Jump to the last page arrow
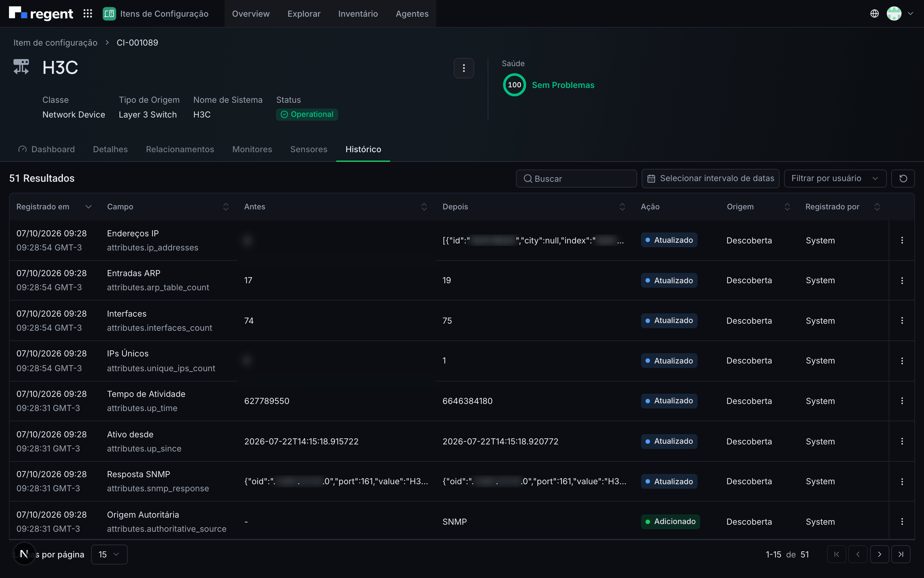Screen dimensions: 924x578 click(x=901, y=554)
